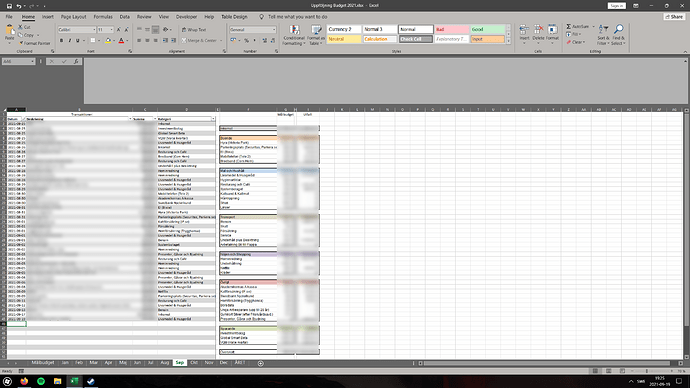The image size is (690, 388).
Task: Click the Format Painter tool
Action: click(35, 43)
